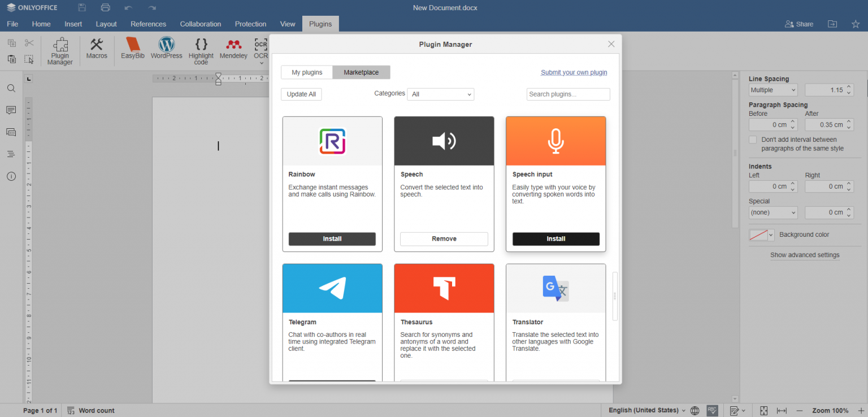Image resolution: width=868 pixels, height=417 pixels.
Task: Click the Submit your own plugin link
Action: pyautogui.click(x=574, y=72)
